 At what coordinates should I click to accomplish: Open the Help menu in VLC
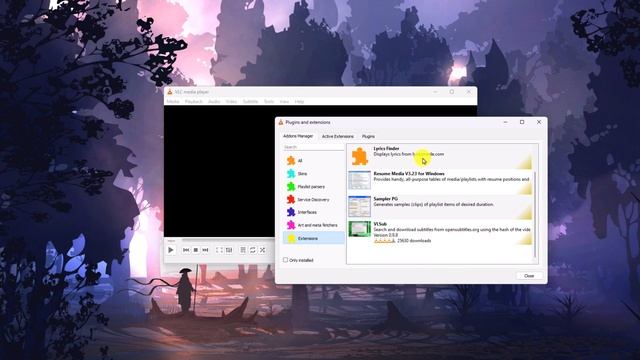point(299,101)
